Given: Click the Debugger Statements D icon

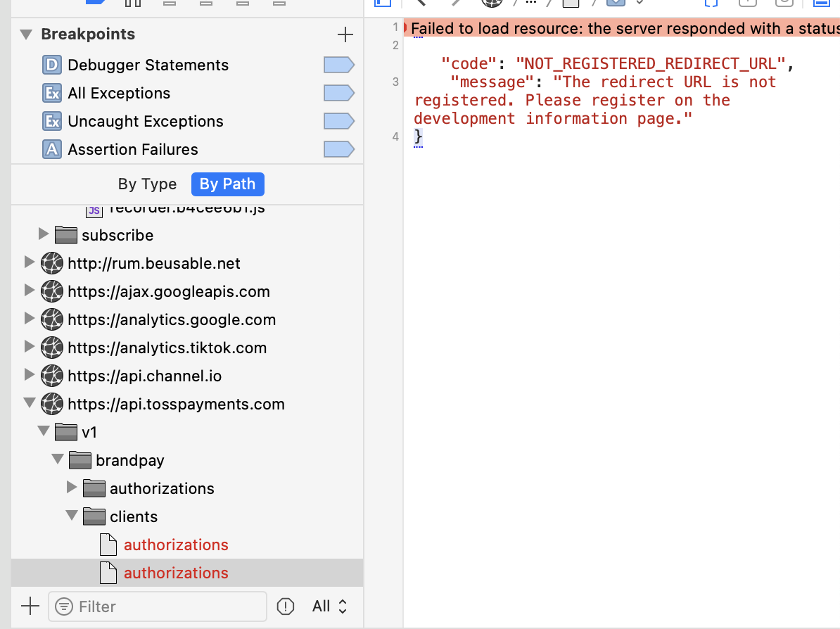Looking at the screenshot, I should pos(52,65).
